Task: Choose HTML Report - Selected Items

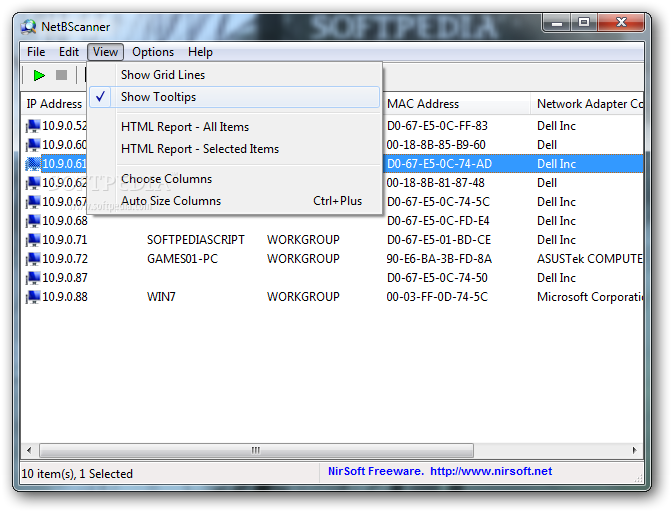Action: coord(234,149)
